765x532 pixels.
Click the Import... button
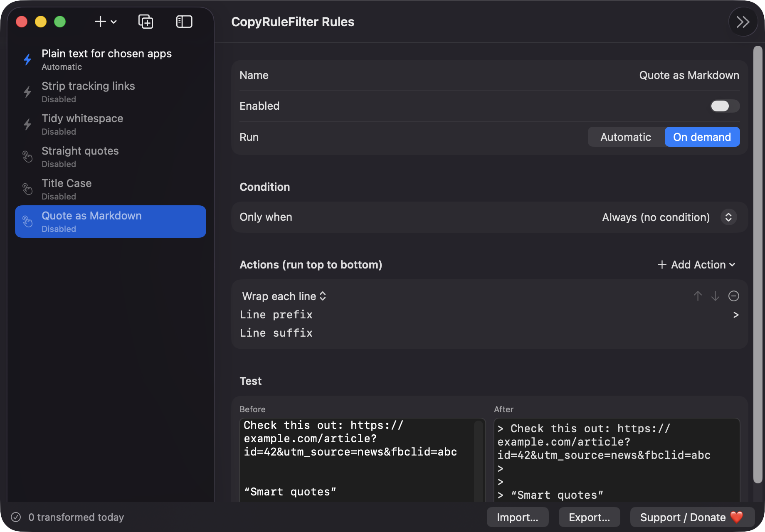tap(518, 517)
